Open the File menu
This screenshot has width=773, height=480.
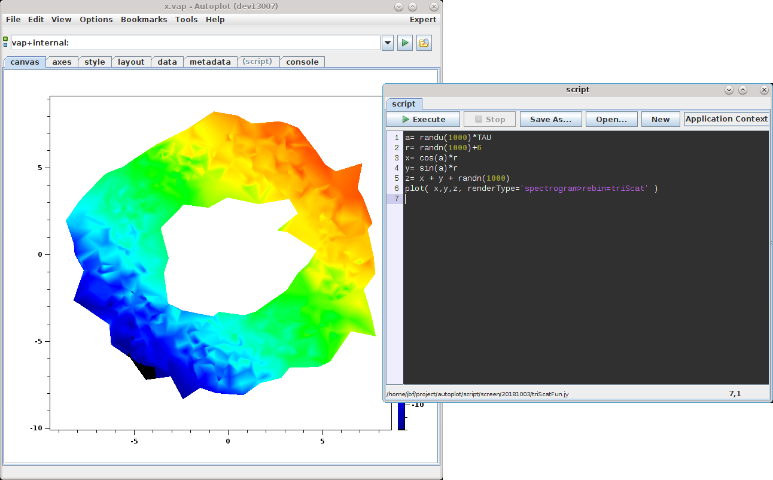click(13, 19)
